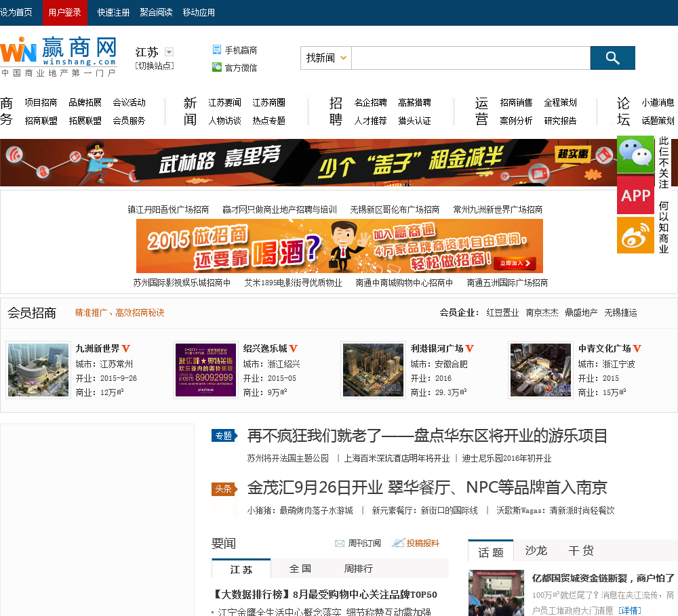Open headline 金茂汇9月26日开业 article
Image resolution: width=678 pixels, height=616 pixels.
coord(427,488)
